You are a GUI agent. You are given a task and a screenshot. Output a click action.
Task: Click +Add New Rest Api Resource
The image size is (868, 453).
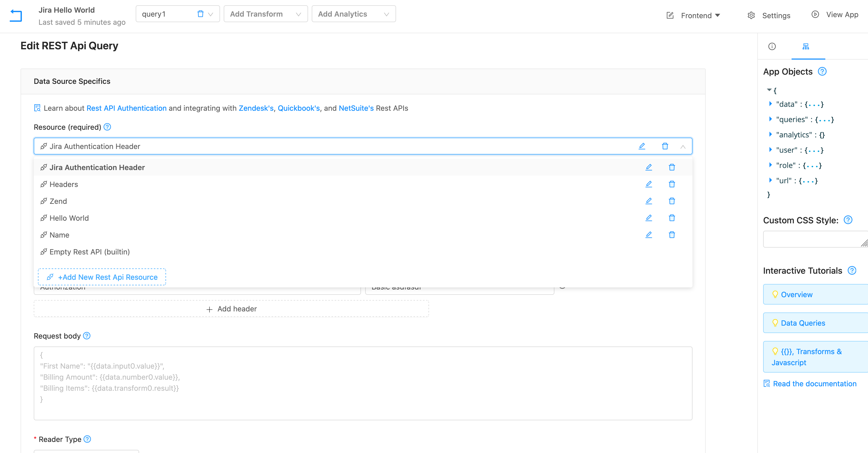[102, 277]
